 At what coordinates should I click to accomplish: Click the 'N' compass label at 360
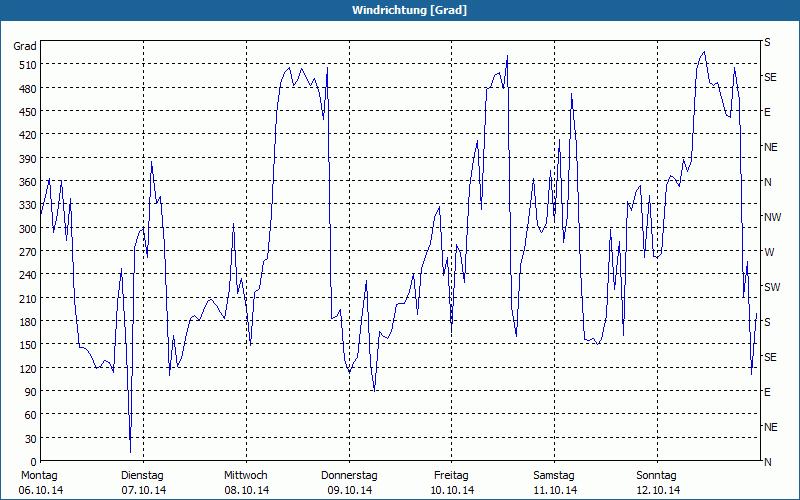[767, 182]
